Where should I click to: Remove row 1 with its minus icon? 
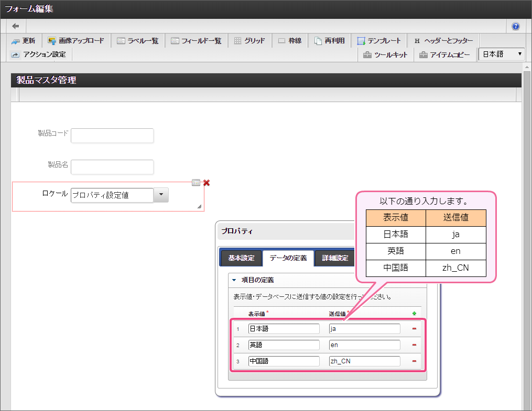point(414,329)
